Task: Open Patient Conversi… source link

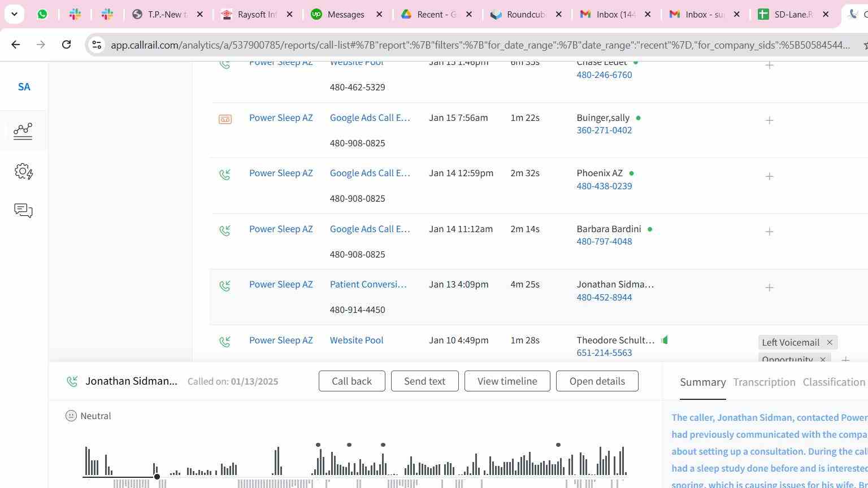Action: (x=368, y=284)
